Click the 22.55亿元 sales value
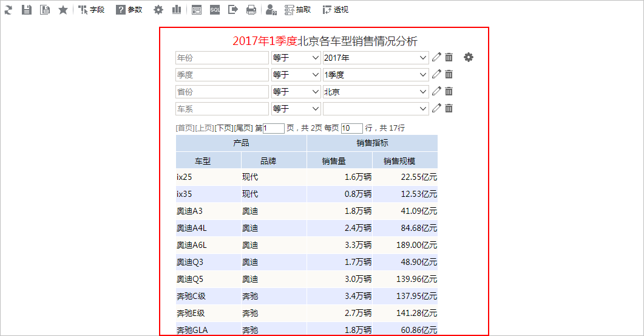644x336 pixels. click(419, 177)
